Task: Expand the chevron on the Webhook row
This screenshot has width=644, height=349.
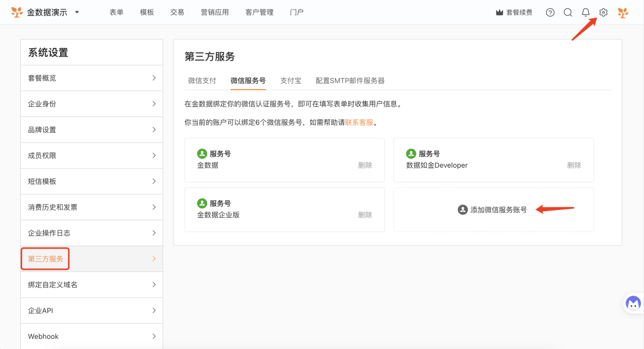Action: click(x=154, y=336)
